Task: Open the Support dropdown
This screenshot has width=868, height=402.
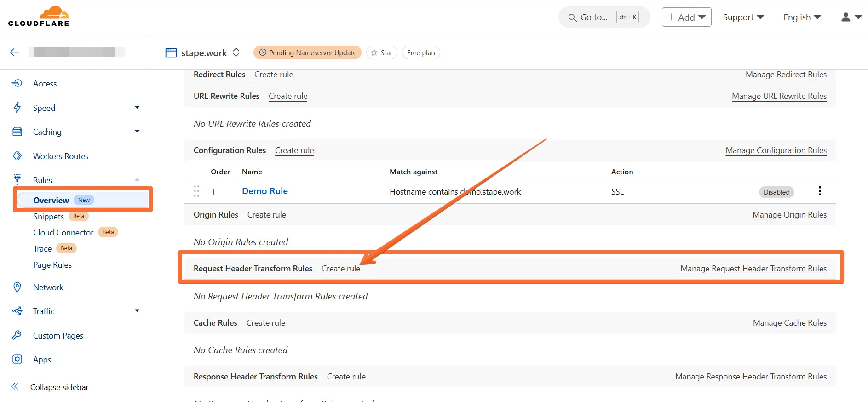Action: pyautogui.click(x=743, y=17)
